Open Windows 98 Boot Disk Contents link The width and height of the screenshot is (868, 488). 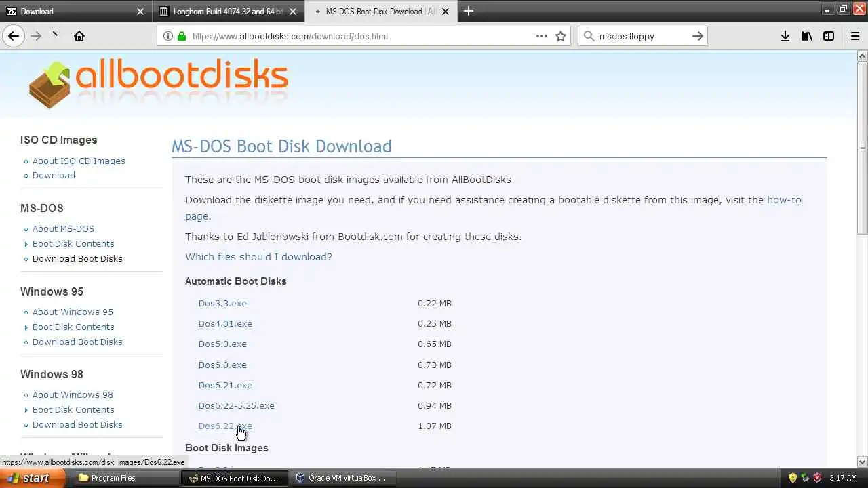(73, 409)
